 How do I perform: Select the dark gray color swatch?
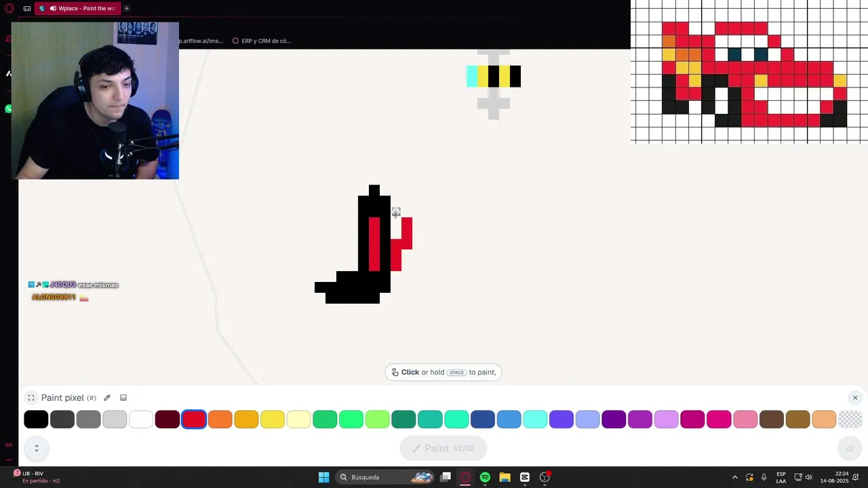pos(62,420)
